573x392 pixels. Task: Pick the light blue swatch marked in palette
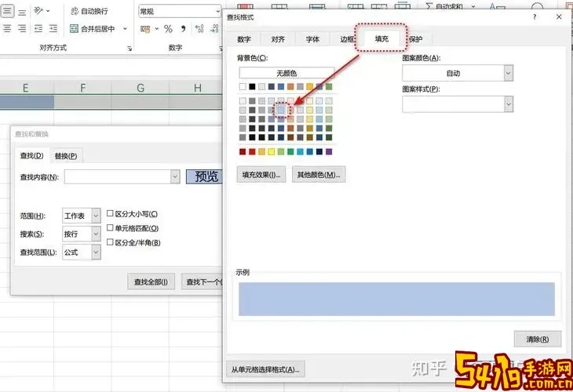(x=281, y=110)
